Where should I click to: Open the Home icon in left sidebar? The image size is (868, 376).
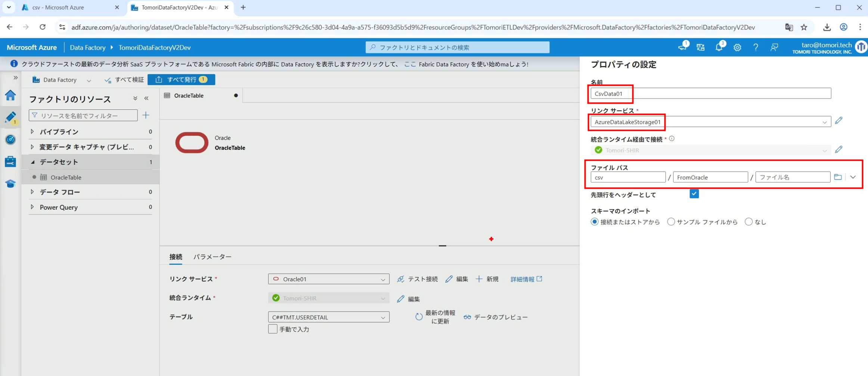(x=10, y=95)
